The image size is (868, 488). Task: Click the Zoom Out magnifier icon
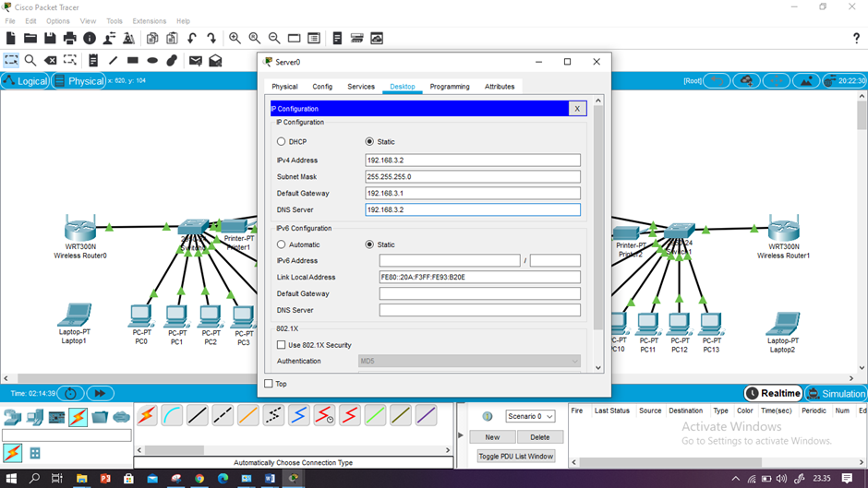(x=274, y=38)
